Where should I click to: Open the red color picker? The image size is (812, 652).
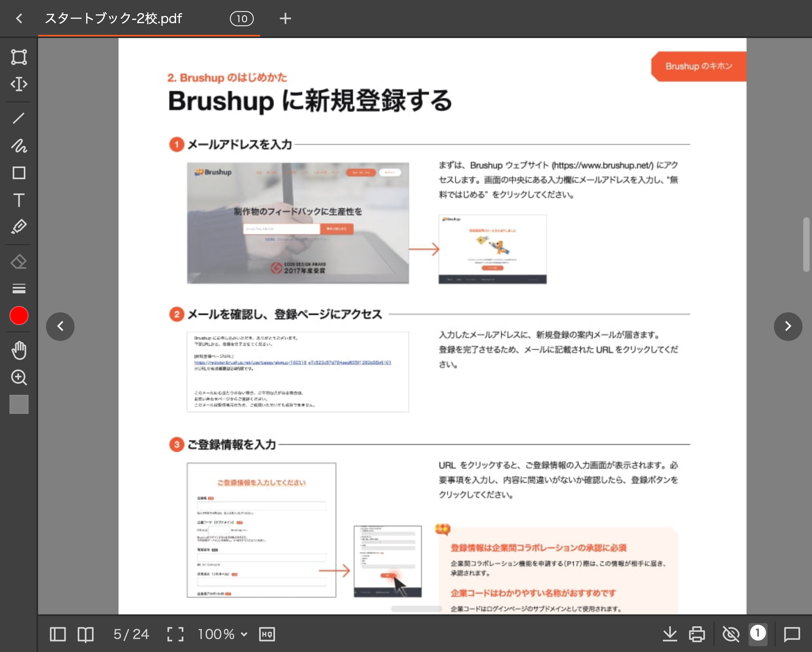click(19, 316)
